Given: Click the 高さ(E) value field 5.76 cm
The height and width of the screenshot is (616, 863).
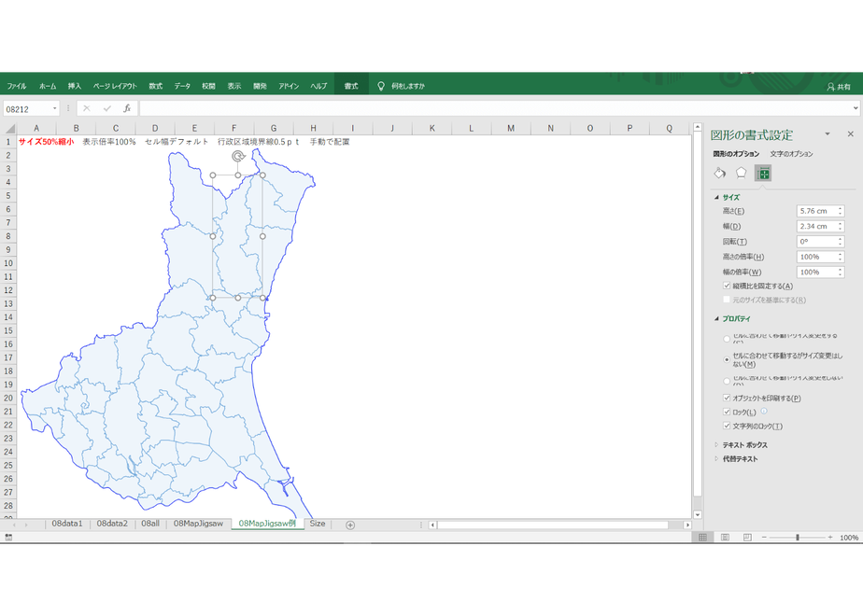Looking at the screenshot, I should [816, 211].
